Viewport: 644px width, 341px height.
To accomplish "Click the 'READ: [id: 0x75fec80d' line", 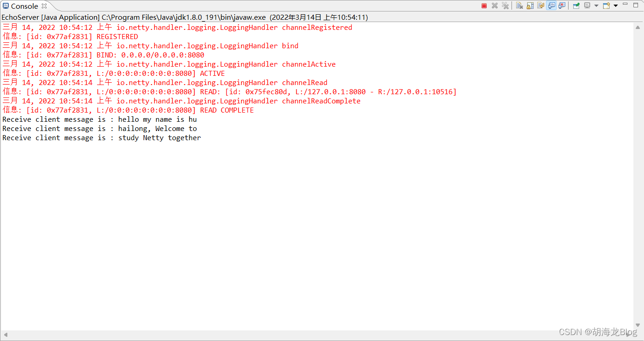I will [230, 91].
